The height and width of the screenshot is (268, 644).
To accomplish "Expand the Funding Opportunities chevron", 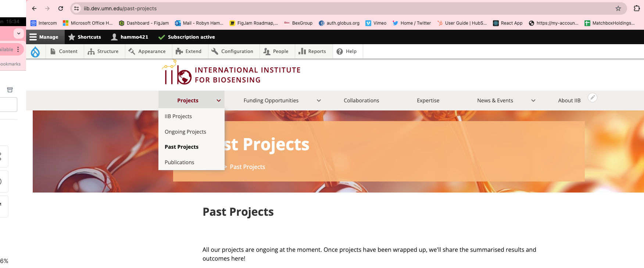I will (319, 100).
